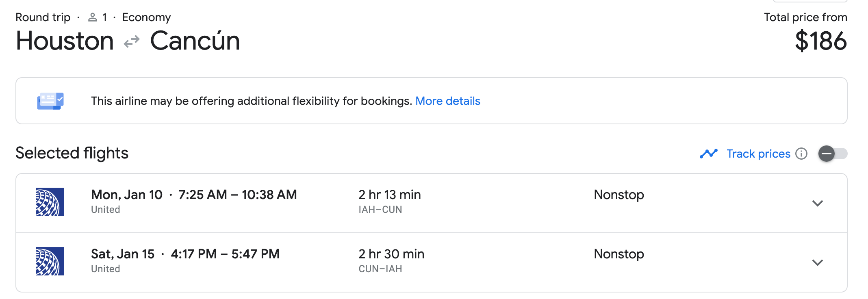This screenshot has width=868, height=299.
Task: Expand the Mon, Jan 10 flight details
Action: tap(817, 203)
